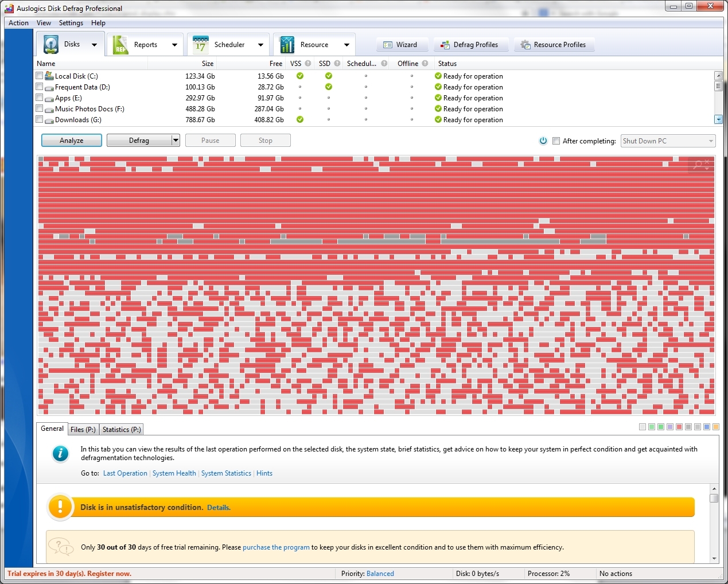Enable the After completing checkbox

(556, 141)
